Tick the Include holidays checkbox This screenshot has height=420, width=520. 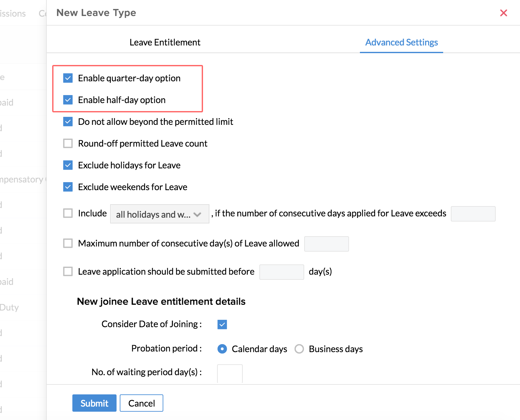pyautogui.click(x=68, y=213)
